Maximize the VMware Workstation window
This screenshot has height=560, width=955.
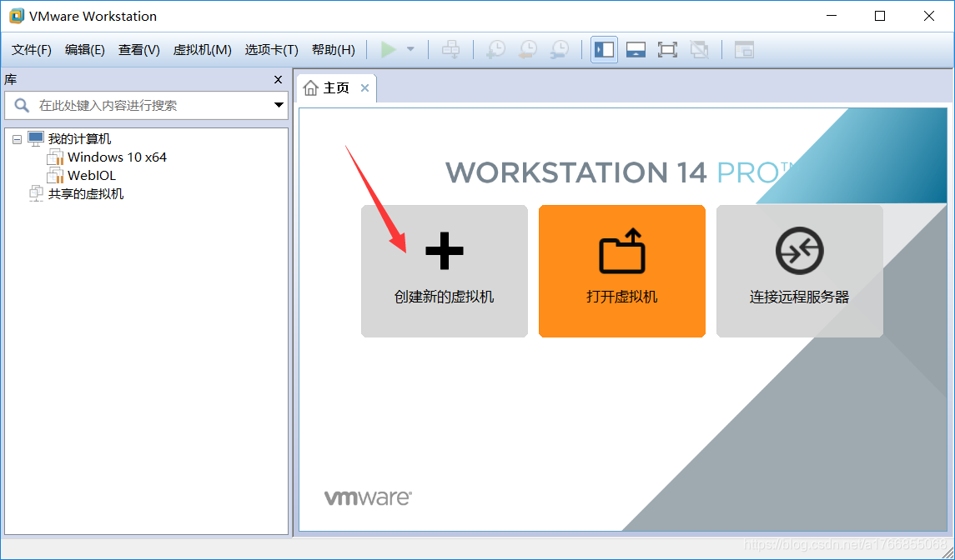pos(880,16)
